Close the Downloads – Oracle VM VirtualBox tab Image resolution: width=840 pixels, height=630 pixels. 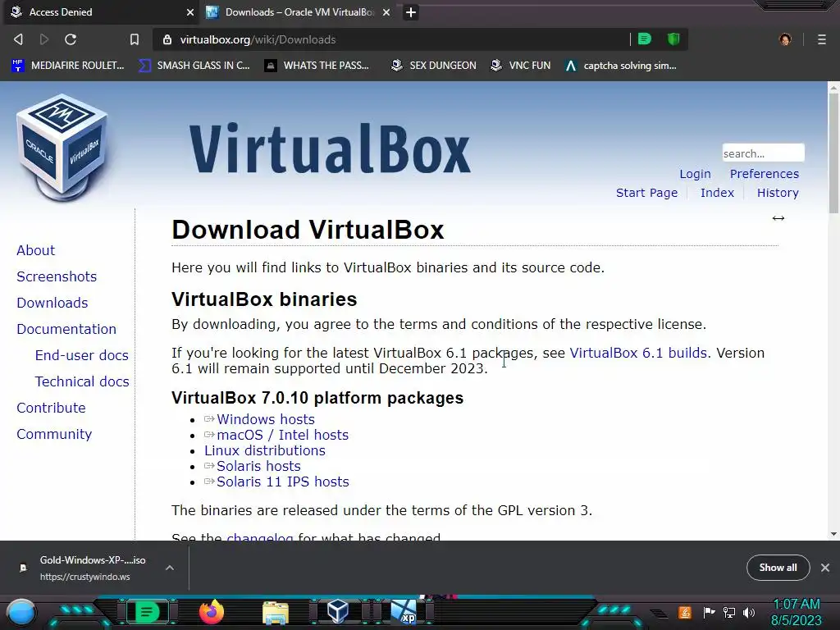point(386,12)
